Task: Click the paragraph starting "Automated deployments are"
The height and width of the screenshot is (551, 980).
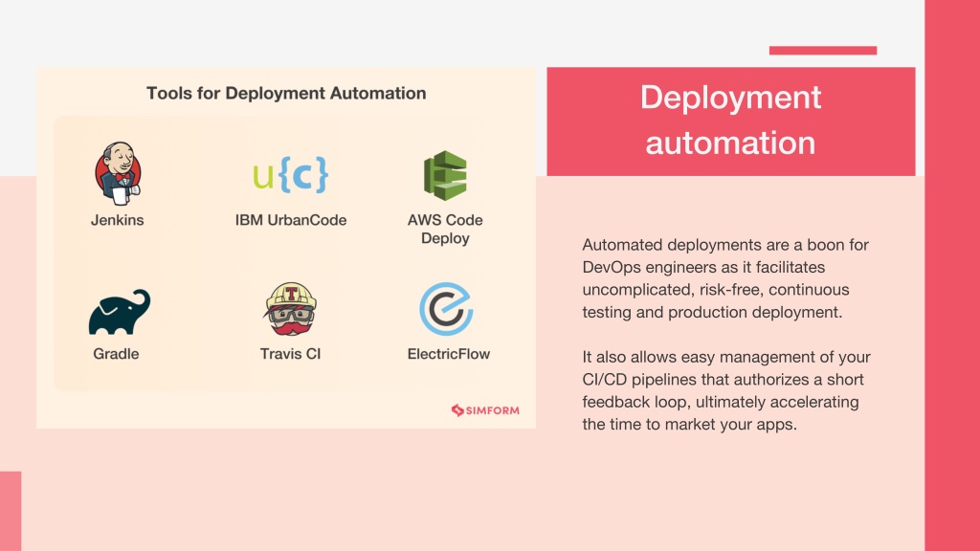Action: click(725, 278)
